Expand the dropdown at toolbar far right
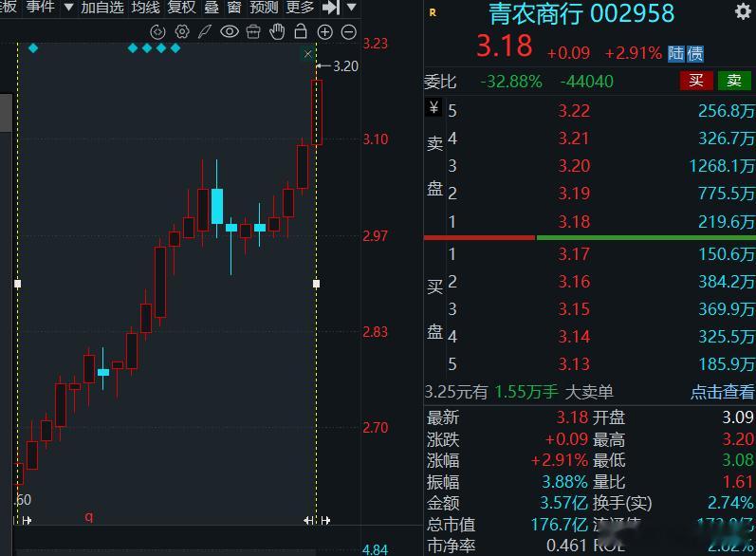This screenshot has height=556, width=756. [x=352, y=8]
